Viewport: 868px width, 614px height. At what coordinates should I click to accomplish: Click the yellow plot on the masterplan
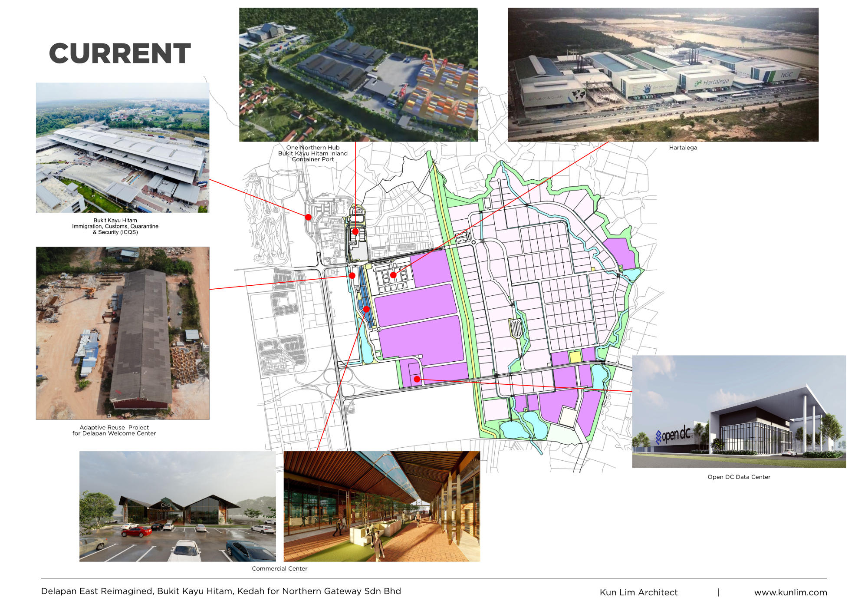tap(575, 357)
